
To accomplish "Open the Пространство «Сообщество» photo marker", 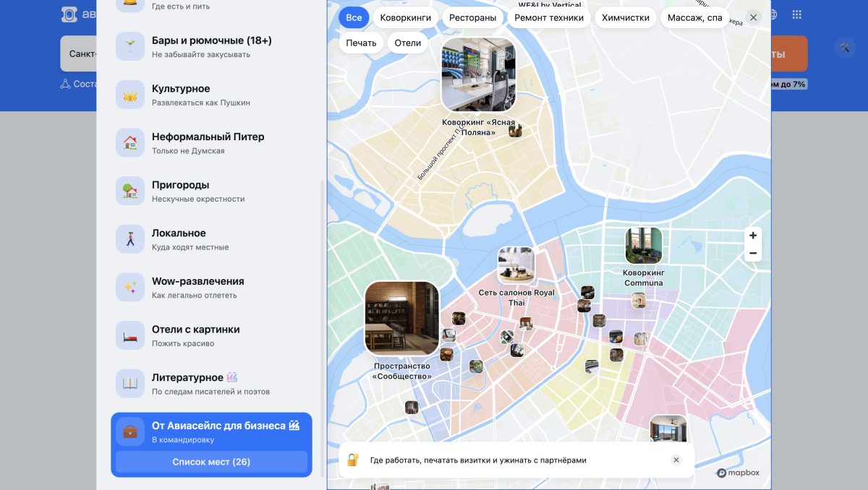I will [x=401, y=319].
